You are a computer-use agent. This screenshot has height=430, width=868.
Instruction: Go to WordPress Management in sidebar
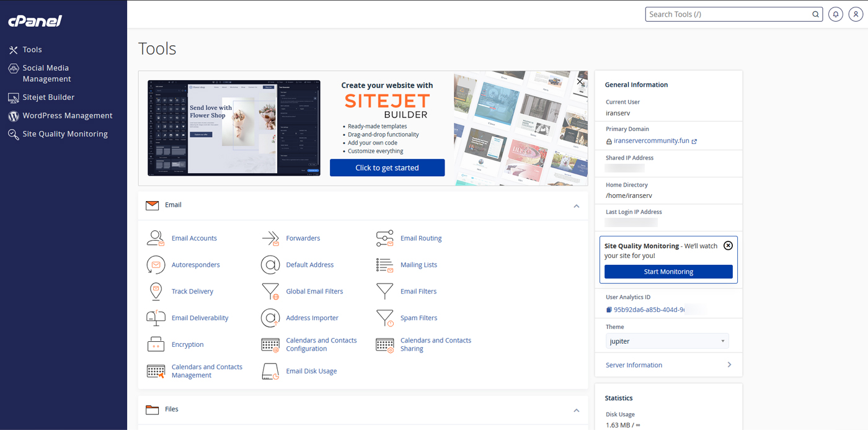[67, 115]
